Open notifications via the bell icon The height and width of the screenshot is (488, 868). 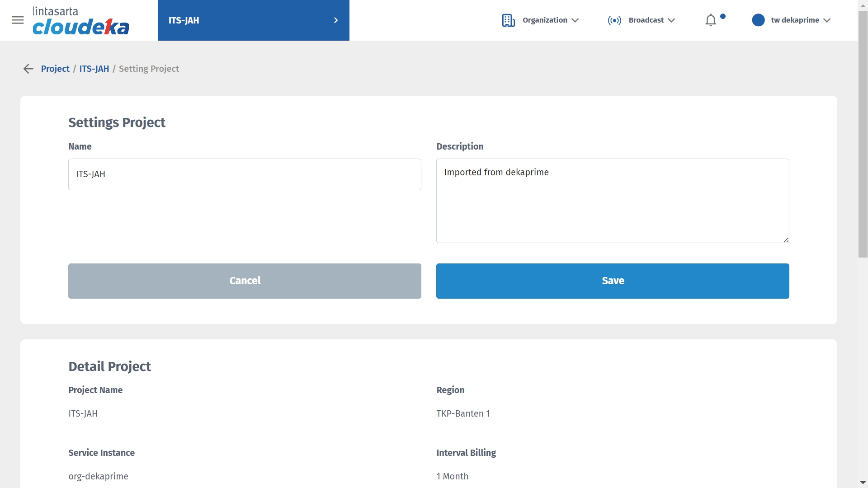pyautogui.click(x=711, y=20)
